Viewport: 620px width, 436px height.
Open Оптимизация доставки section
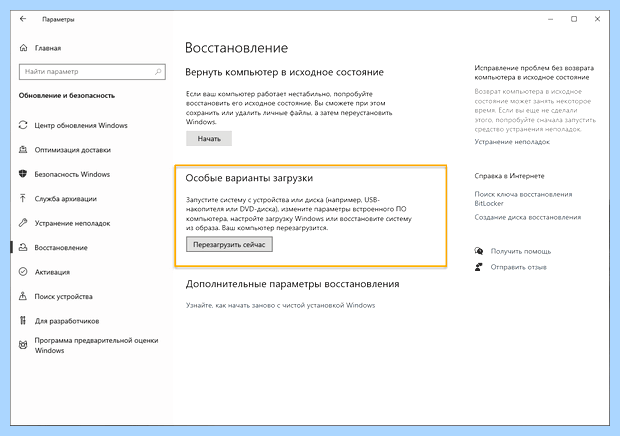(73, 150)
